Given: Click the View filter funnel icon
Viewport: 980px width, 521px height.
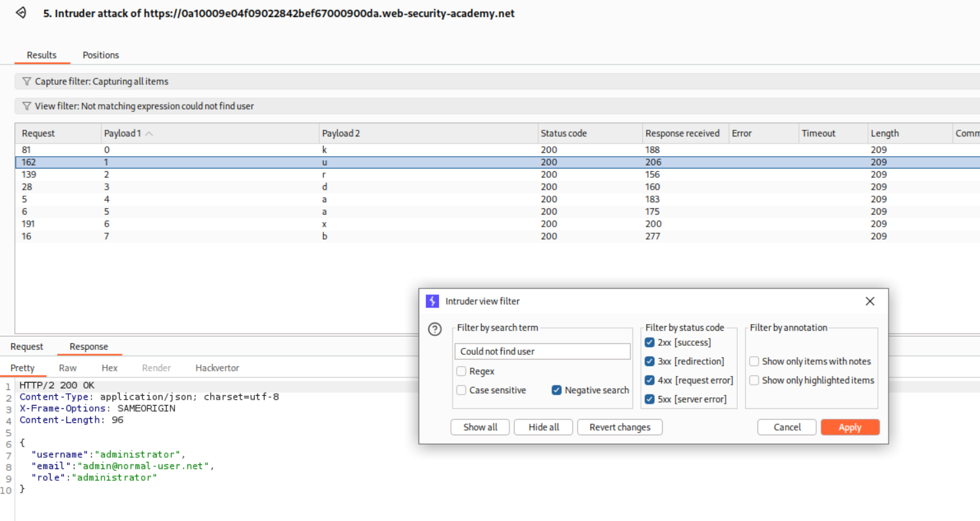Looking at the screenshot, I should (x=26, y=106).
